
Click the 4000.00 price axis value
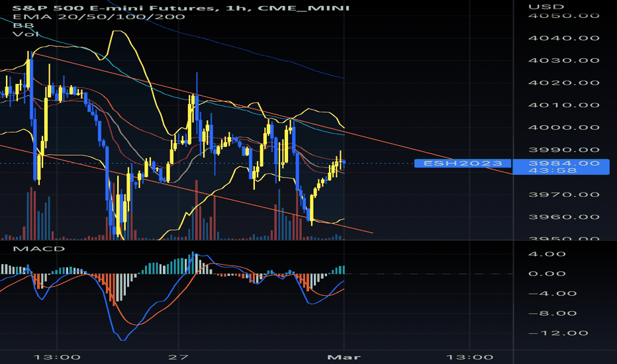point(564,128)
